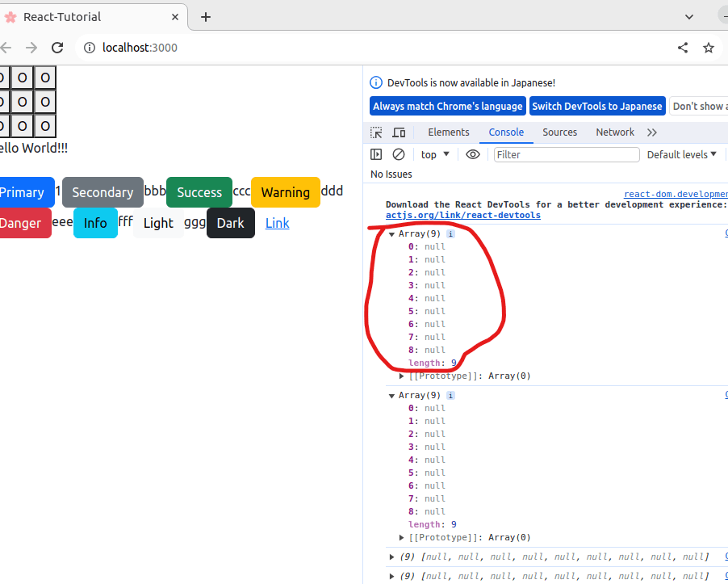This screenshot has width=728, height=584.
Task: Click Hello World!!! text
Action: pyautogui.click(x=33, y=148)
